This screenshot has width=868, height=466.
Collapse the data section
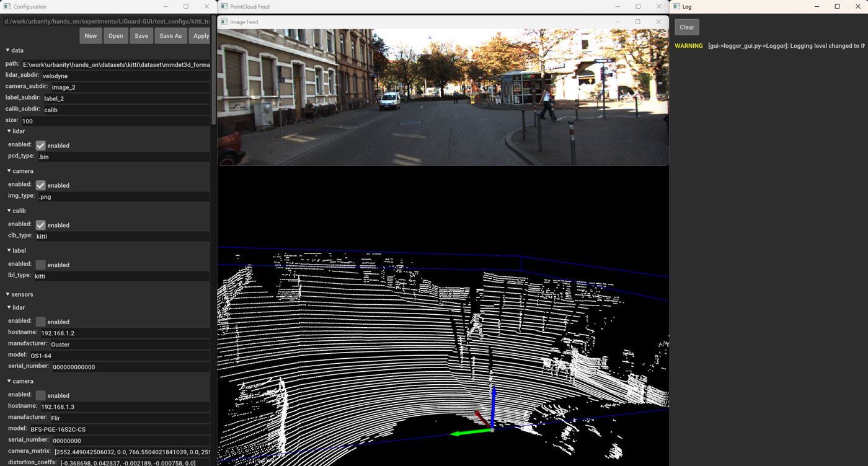tap(8, 50)
